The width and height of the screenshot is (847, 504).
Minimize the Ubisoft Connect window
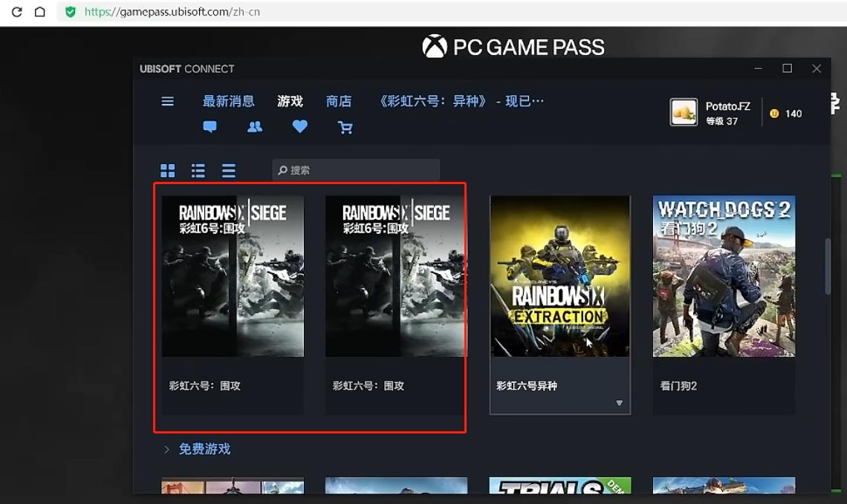coord(759,68)
